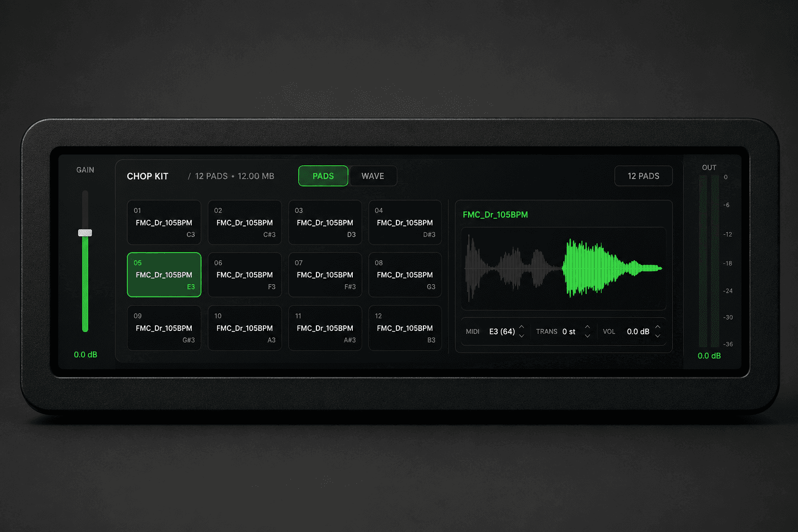Click the CHOP KIT title
Viewport: 798px width, 532px height.
(148, 176)
